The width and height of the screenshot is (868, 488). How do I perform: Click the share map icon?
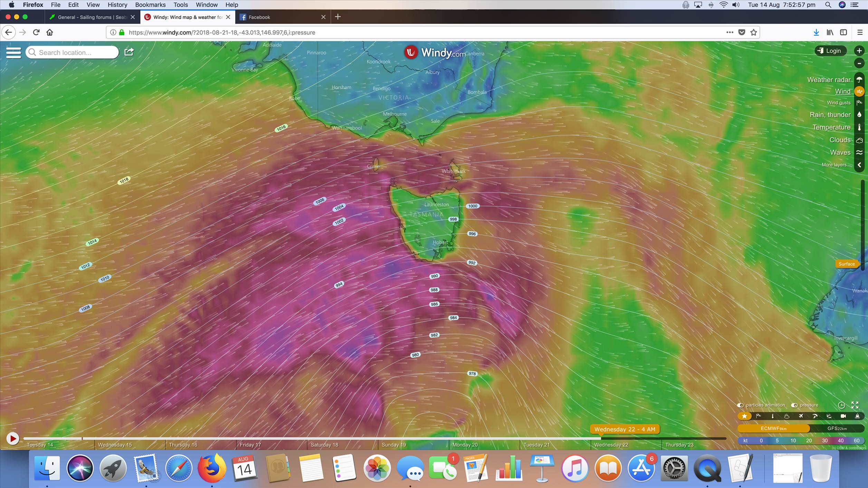(x=129, y=52)
